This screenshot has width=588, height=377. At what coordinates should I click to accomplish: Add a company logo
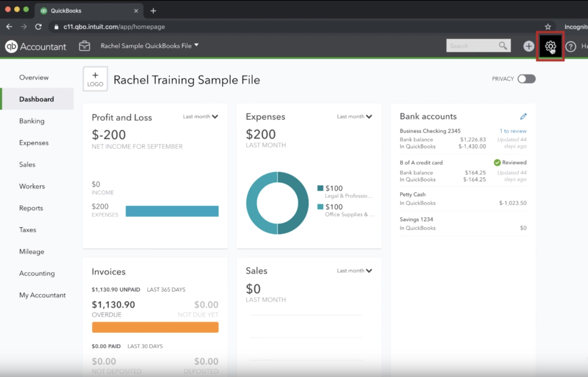click(95, 79)
